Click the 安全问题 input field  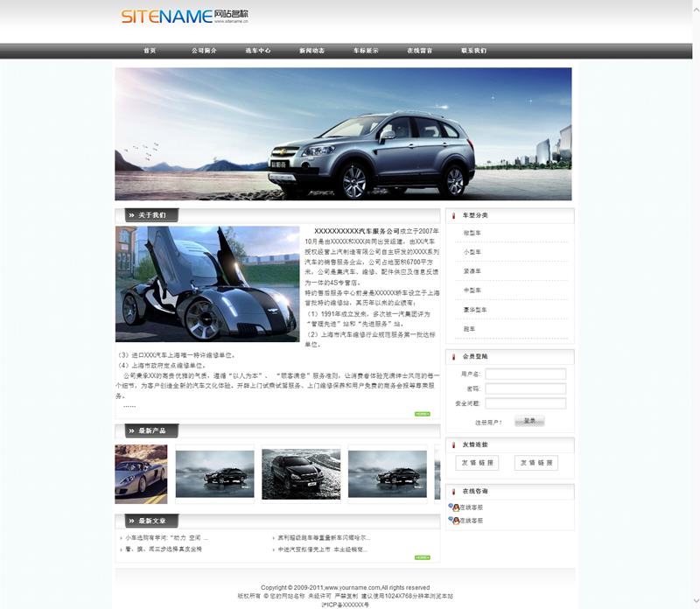pyautogui.click(x=525, y=403)
